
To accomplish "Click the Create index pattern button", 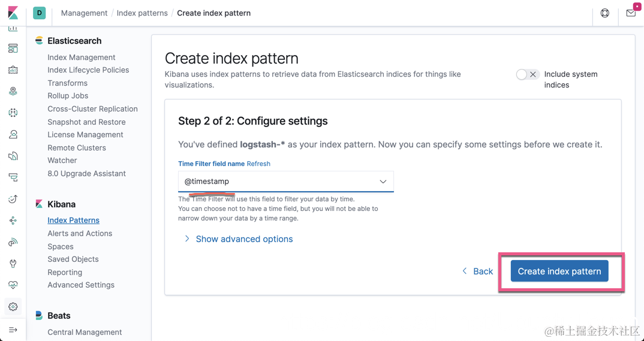I will (559, 271).
